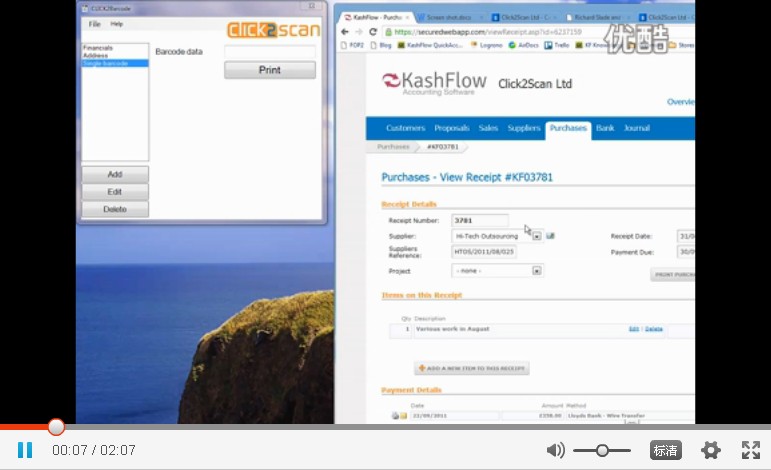Viewport: 771px width, 470px height.
Task: Click the Print button in Click2Barcode
Action: point(270,70)
